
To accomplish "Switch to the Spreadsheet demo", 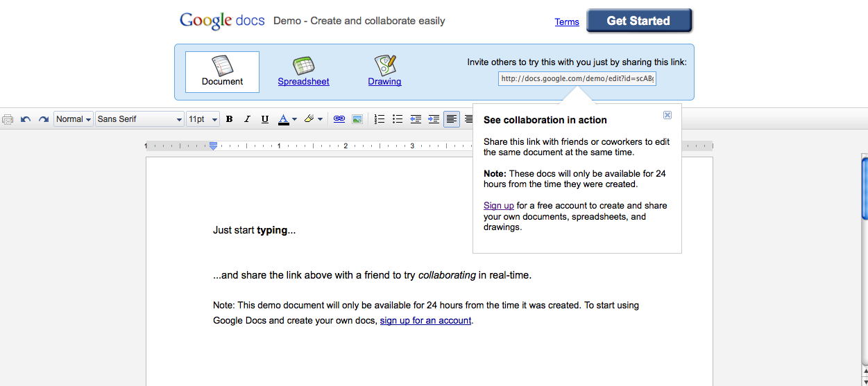I will [x=303, y=82].
